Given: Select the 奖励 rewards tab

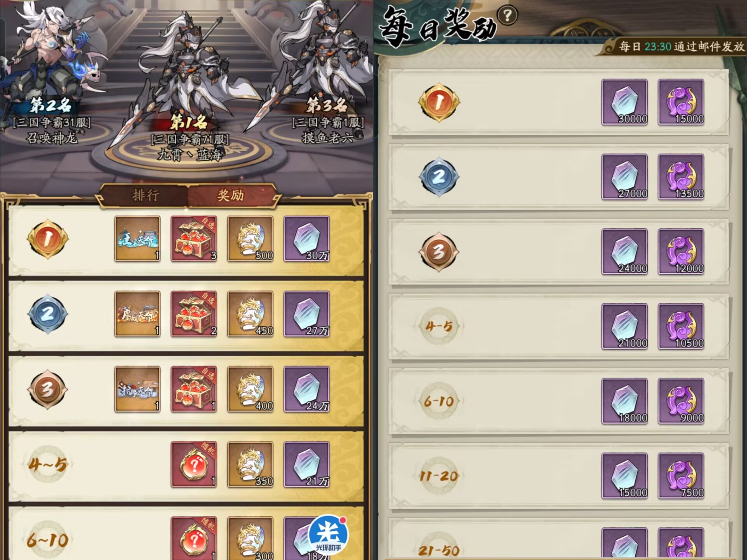Looking at the screenshot, I should tap(231, 195).
